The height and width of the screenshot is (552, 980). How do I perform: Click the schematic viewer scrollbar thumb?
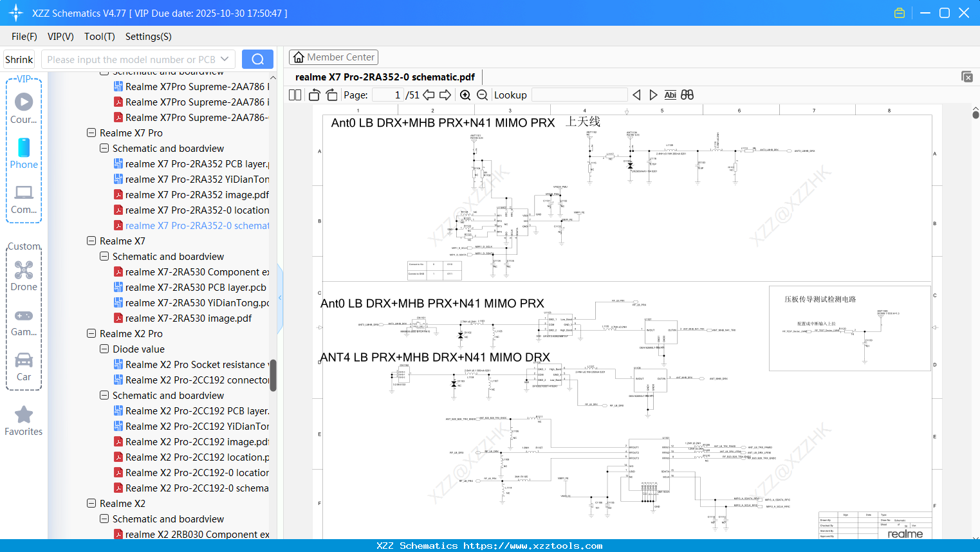tap(975, 114)
